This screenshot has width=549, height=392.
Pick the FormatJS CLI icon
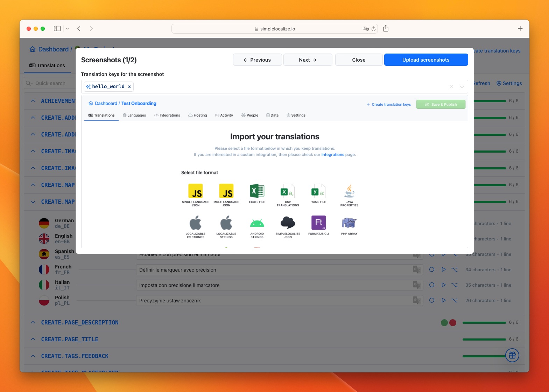click(x=318, y=223)
